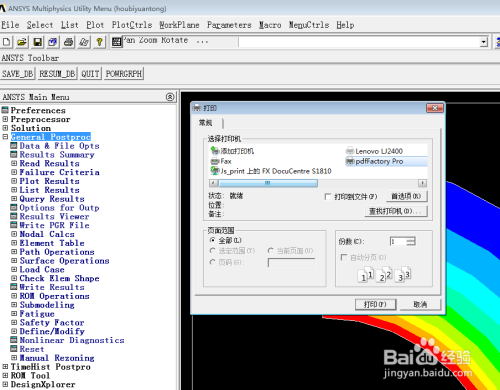
Task: Expand the Preprocessor tree node
Action: (5, 119)
